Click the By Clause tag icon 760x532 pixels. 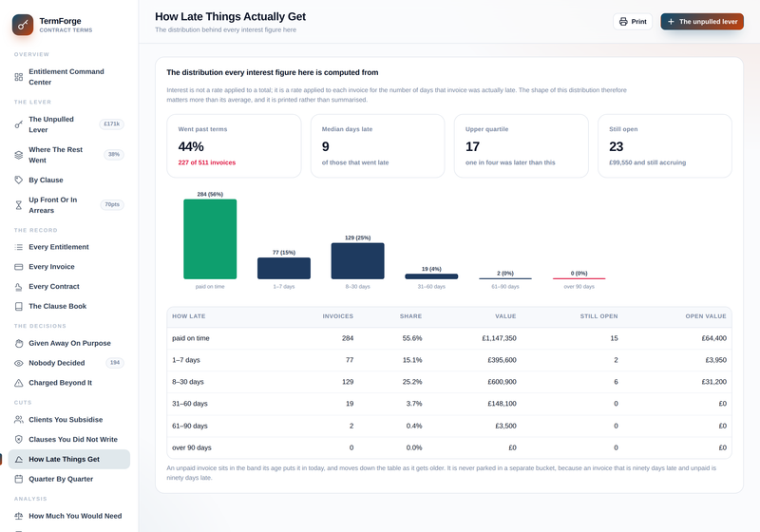18,180
